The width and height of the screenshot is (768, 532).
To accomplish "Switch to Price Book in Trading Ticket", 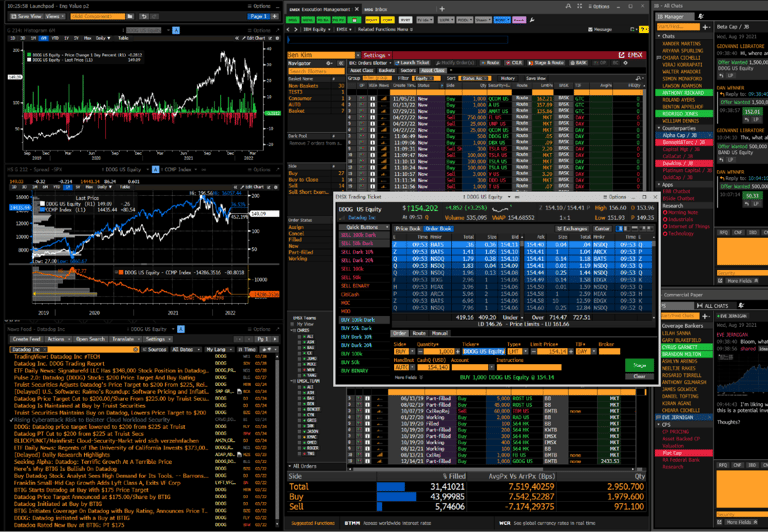I will (408, 229).
